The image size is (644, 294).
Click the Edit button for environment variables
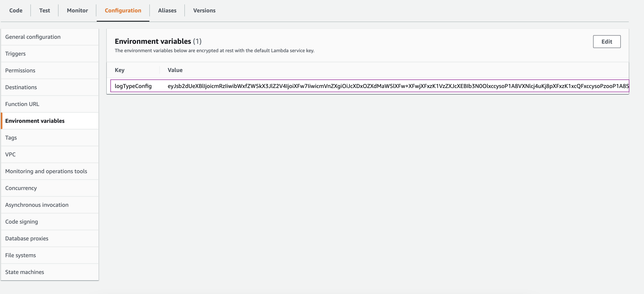click(x=607, y=41)
